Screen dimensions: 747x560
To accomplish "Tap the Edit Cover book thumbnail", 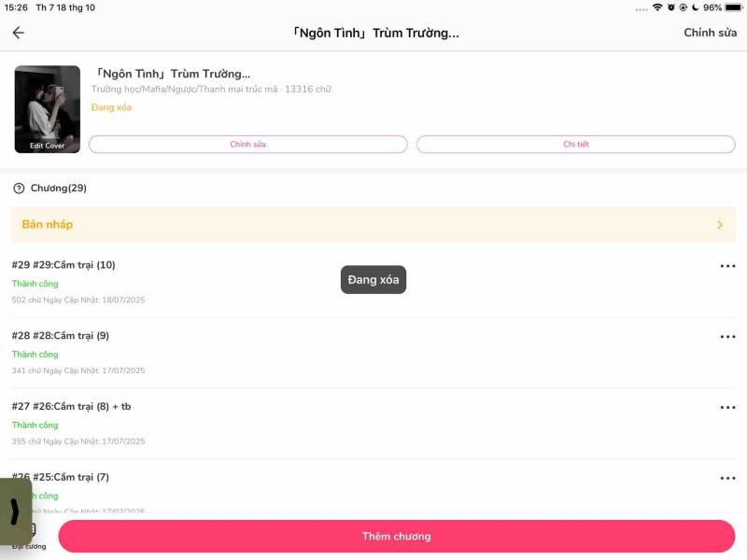I will coord(48,109).
